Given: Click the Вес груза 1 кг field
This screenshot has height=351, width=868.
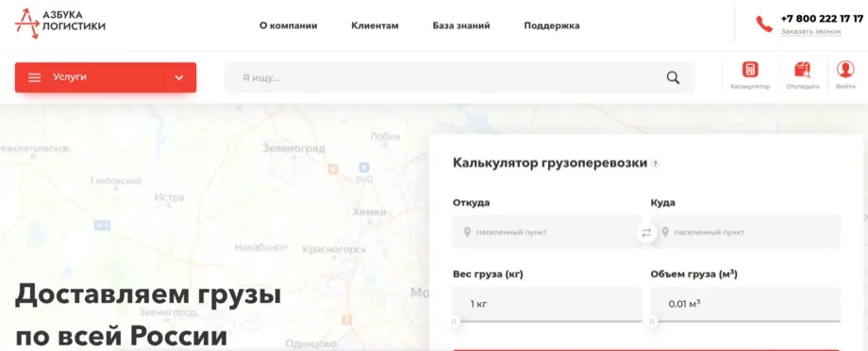Looking at the screenshot, I should (x=547, y=304).
